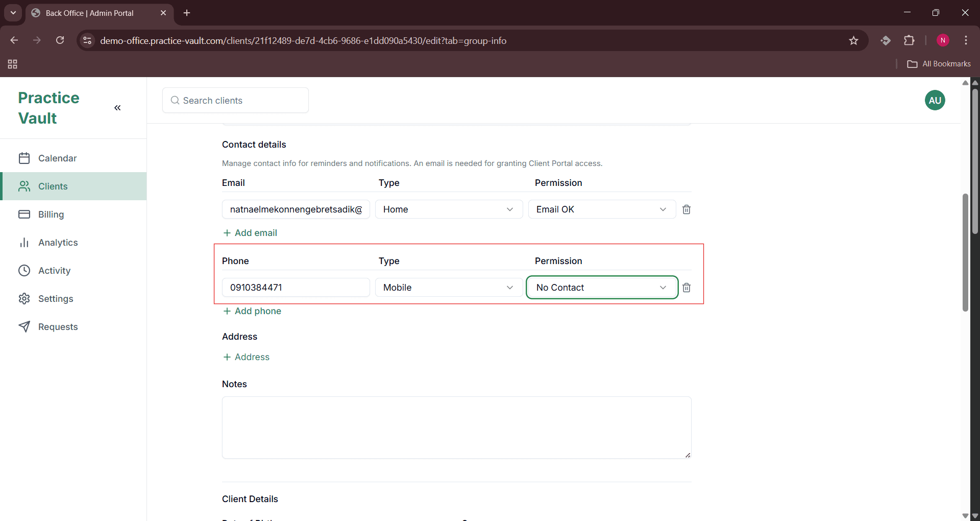Viewport: 980px width, 521px height.
Task: Change the No Contact permission dropdown
Action: 602,287
